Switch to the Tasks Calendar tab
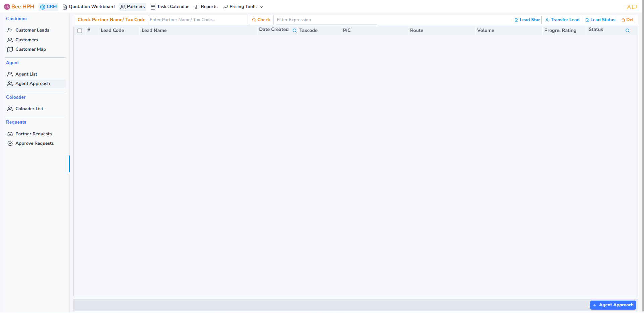 click(170, 7)
